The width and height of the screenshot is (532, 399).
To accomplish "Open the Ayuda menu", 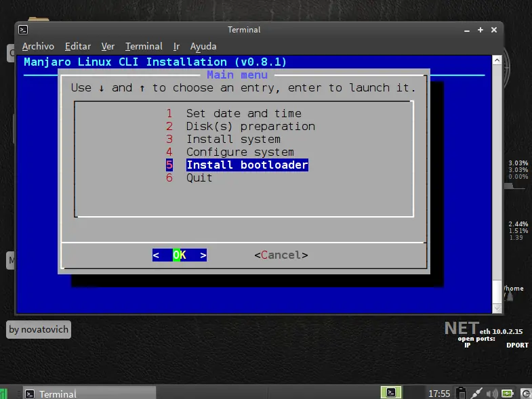I will [203, 47].
